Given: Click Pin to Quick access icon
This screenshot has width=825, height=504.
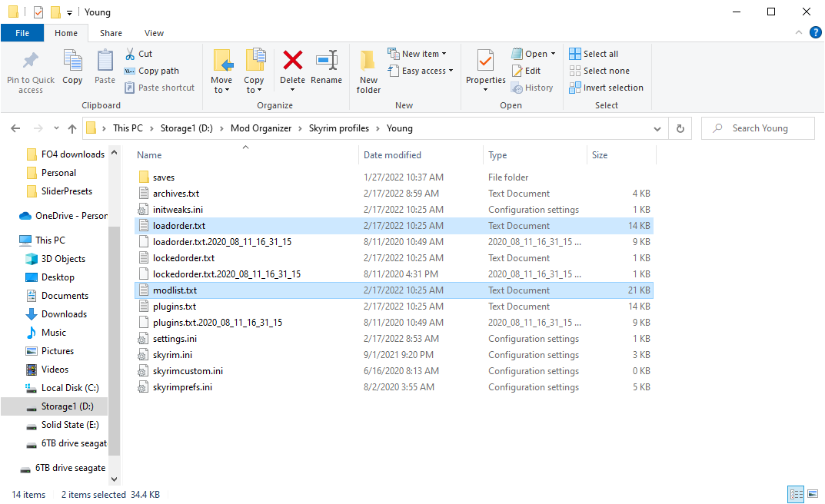Looking at the screenshot, I should coord(31,61).
